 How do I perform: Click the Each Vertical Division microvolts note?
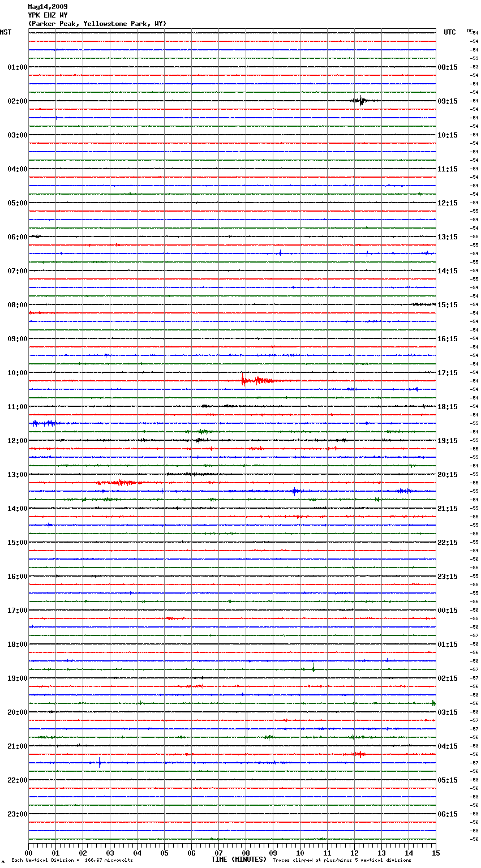[72, 861]
